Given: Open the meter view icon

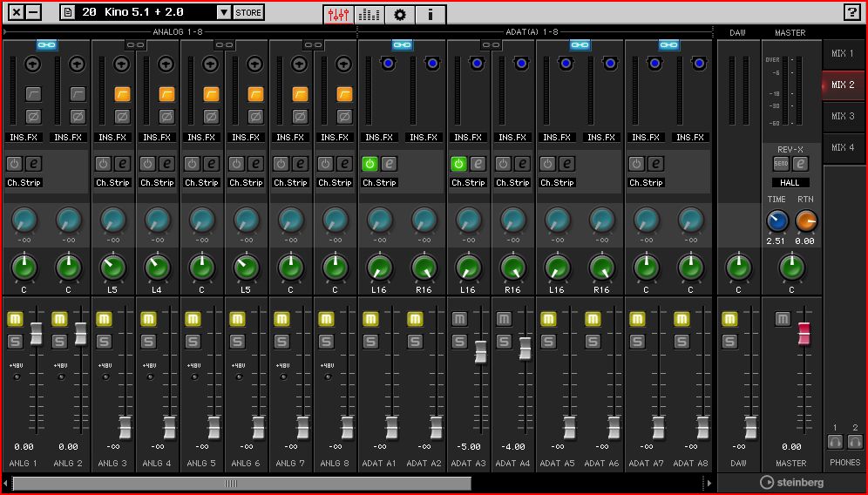Looking at the screenshot, I should tap(370, 14).
